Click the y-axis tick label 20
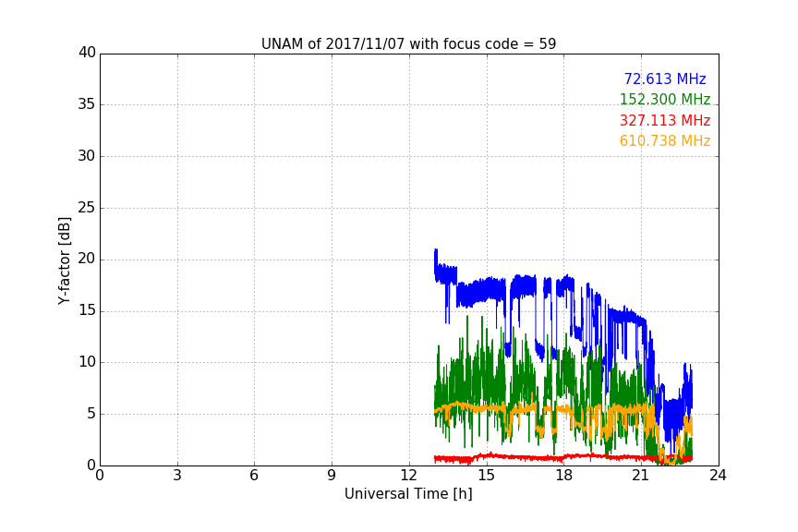 87,259
